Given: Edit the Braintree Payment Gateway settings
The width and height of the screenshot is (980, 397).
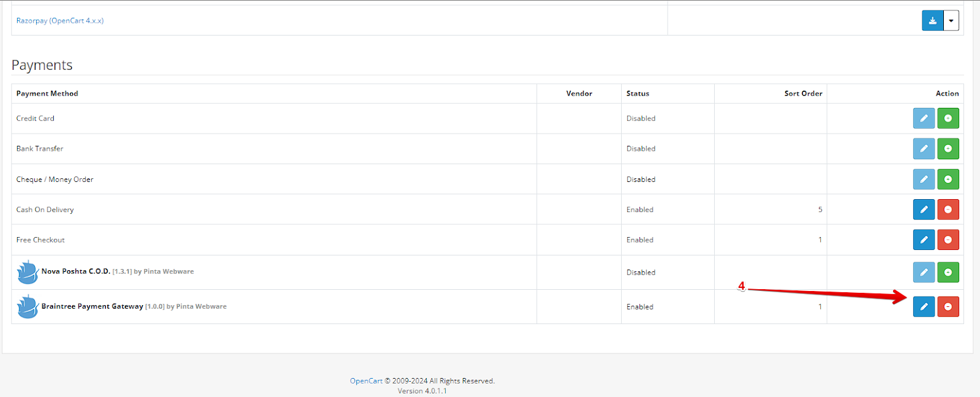Looking at the screenshot, I should [x=924, y=306].
